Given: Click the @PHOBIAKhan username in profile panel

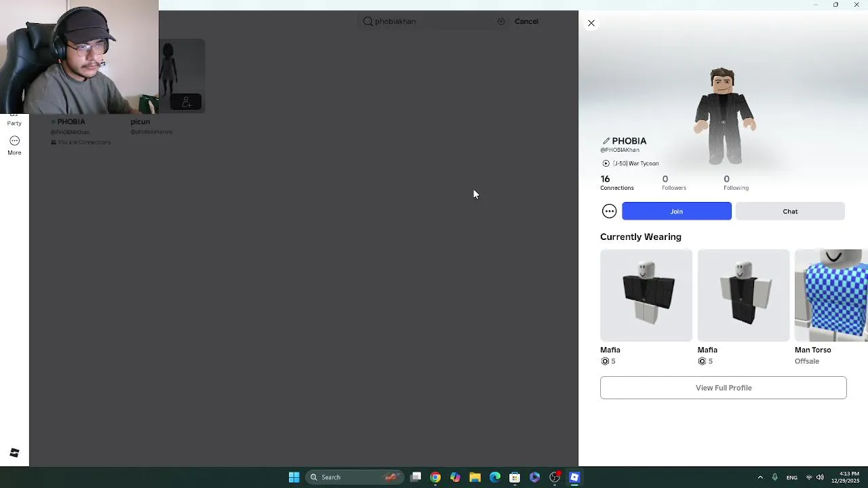Looking at the screenshot, I should (620, 150).
